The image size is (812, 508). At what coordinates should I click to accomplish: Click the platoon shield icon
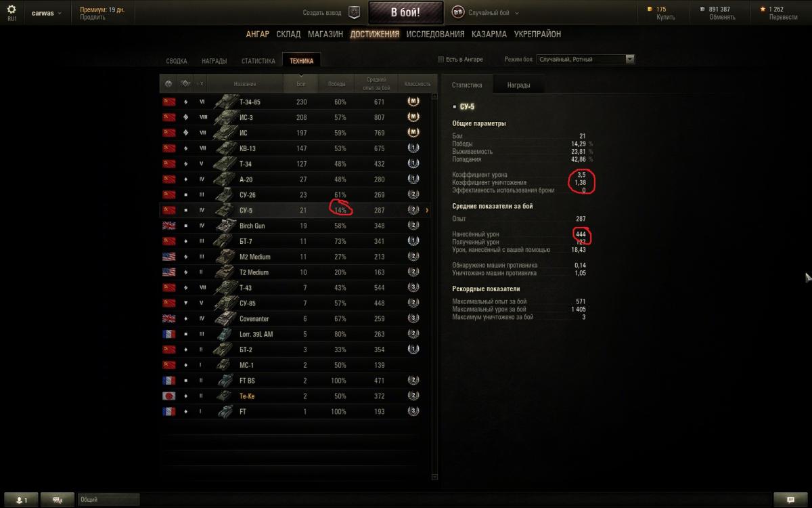coord(355,12)
